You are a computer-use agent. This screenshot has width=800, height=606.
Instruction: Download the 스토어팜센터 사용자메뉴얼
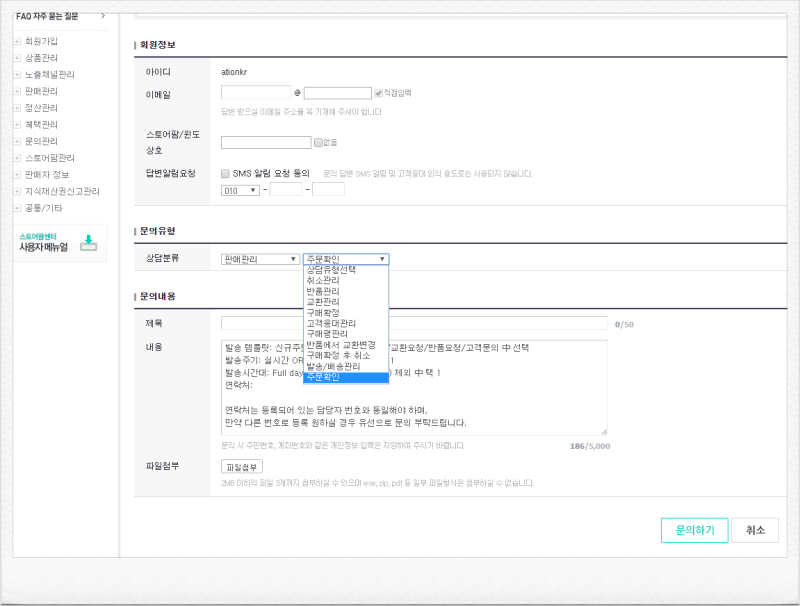(x=60, y=243)
